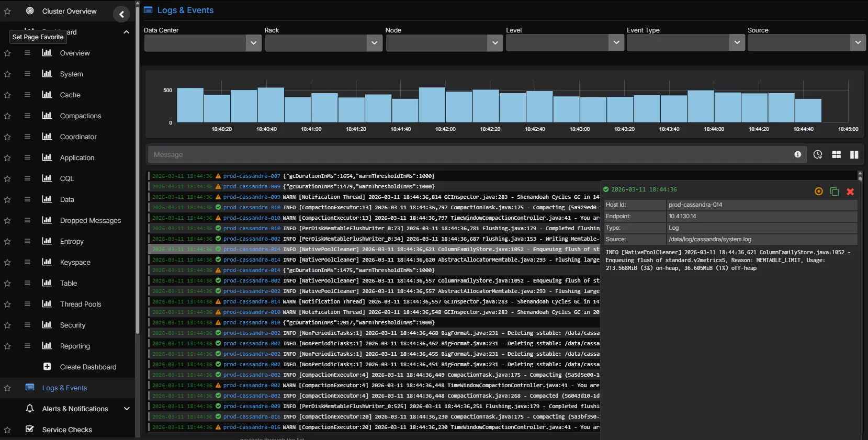Select the highlighted NativePoolCleaner prod-cassandra-014 log row

click(374, 249)
